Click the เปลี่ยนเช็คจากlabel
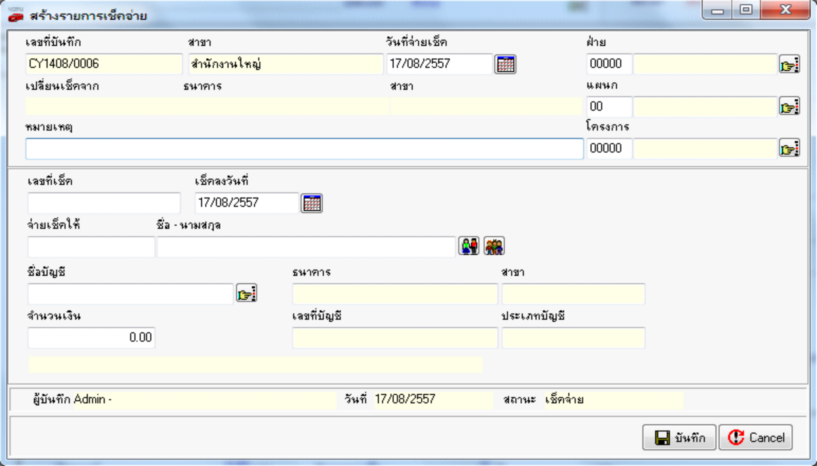The height and width of the screenshot is (466, 817). coord(62,86)
